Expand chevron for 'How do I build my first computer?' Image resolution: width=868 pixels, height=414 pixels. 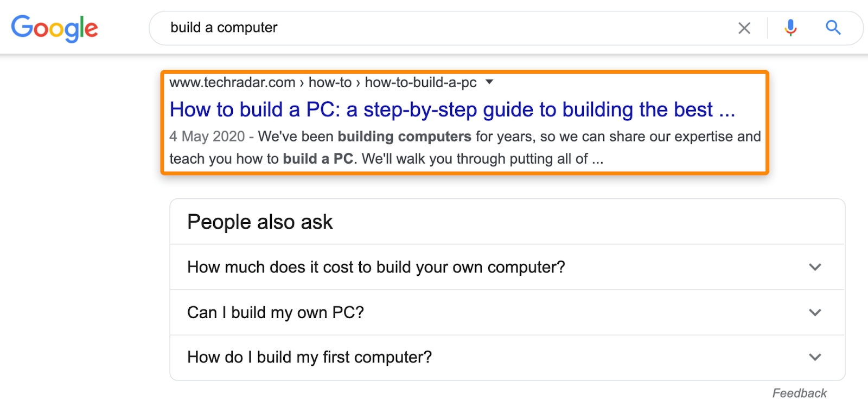pos(815,357)
